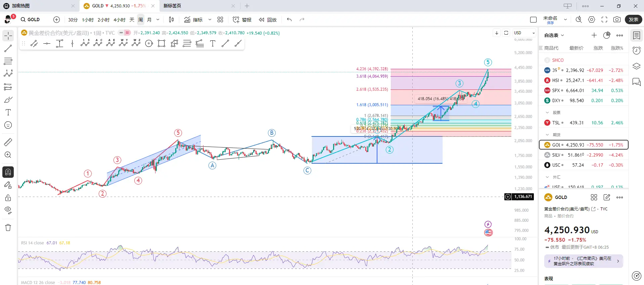Viewport: 644px width, 285px height.
Task: Switch to the 加密热图 tab
Action: (40, 6)
